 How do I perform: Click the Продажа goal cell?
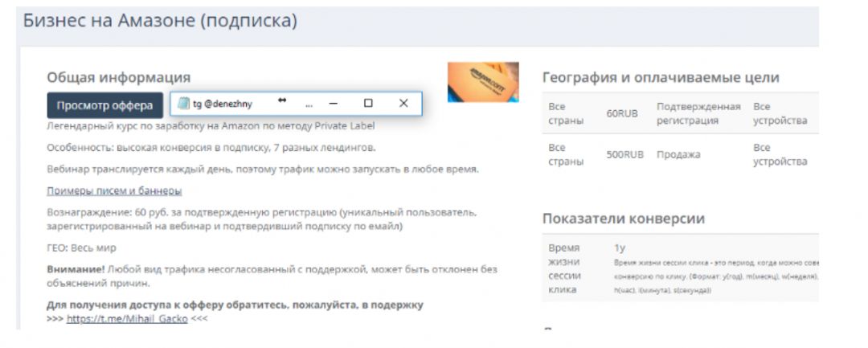point(678,155)
